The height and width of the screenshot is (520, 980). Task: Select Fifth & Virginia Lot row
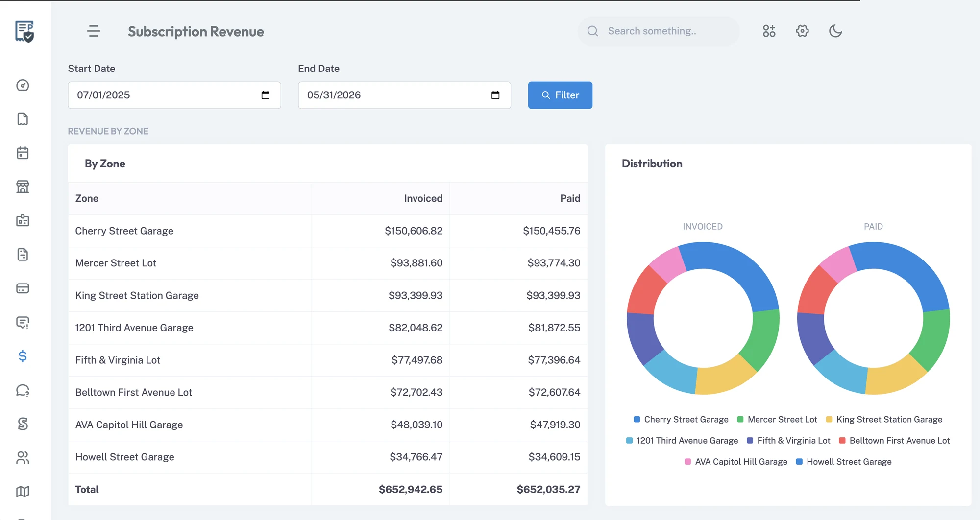tap(328, 360)
